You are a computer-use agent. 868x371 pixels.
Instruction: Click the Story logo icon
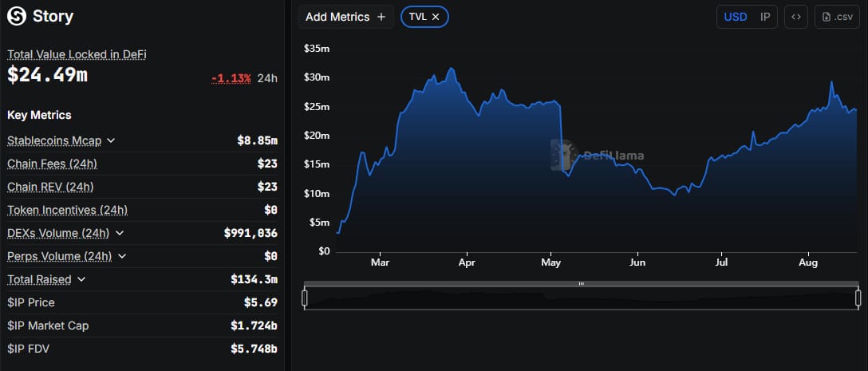click(16, 16)
